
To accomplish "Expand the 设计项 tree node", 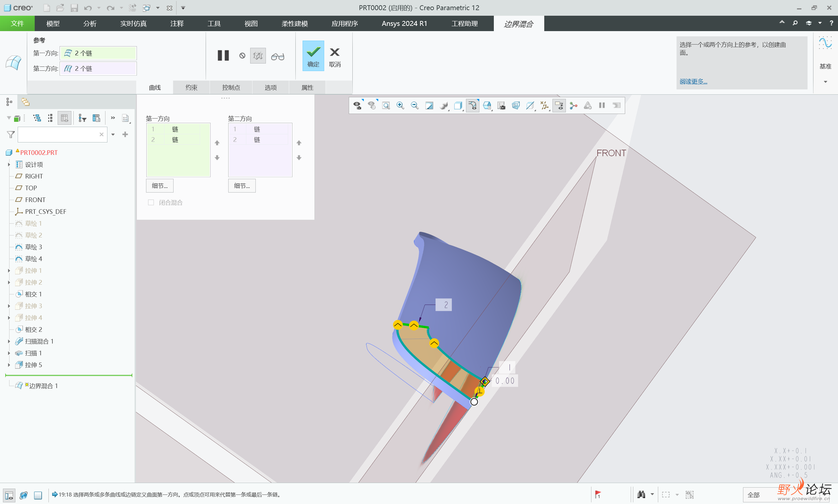I will pos(9,164).
